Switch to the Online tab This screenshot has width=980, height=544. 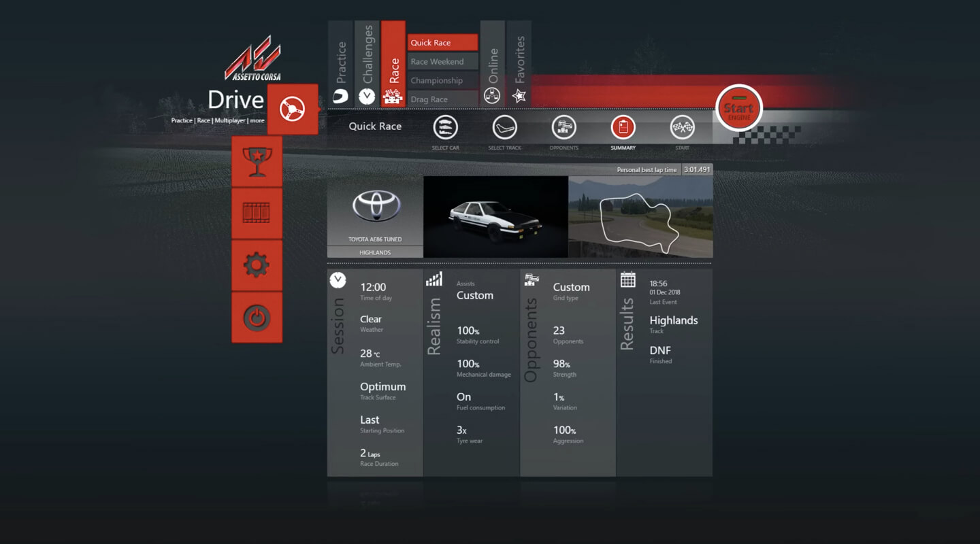(493, 64)
